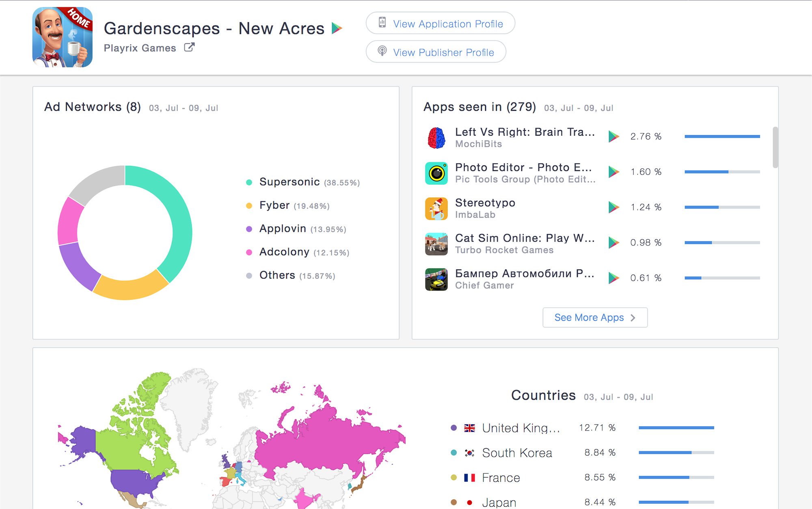Click the Stereotypo app icon
Image resolution: width=812 pixels, height=509 pixels.
(436, 208)
